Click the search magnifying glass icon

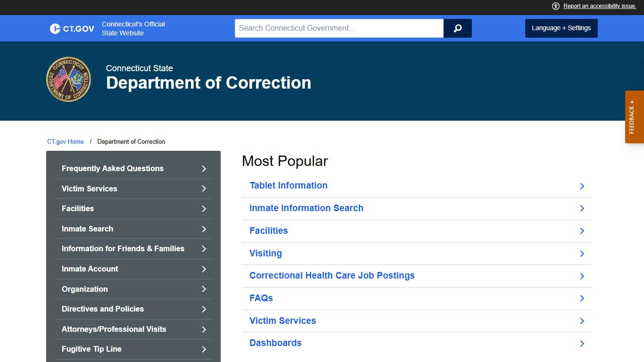457,28
